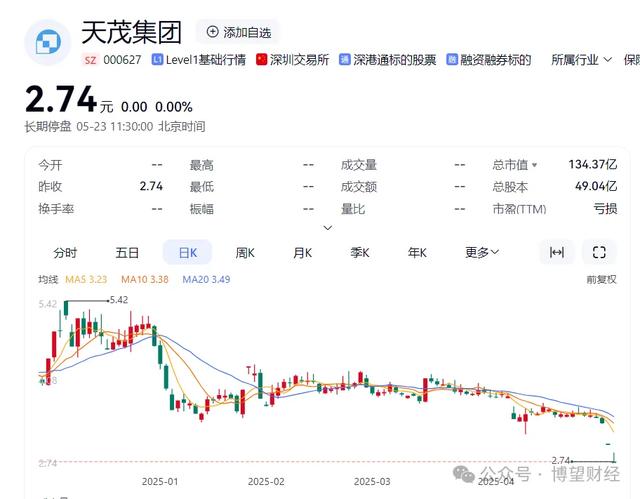Expand the 所属行业 dropdown
This screenshot has width=640, height=499.
pyautogui.click(x=581, y=60)
